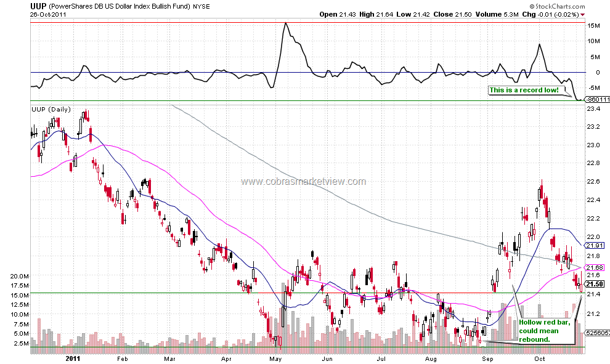
Task: Click the indicator peak in early May
Action: 285,23
